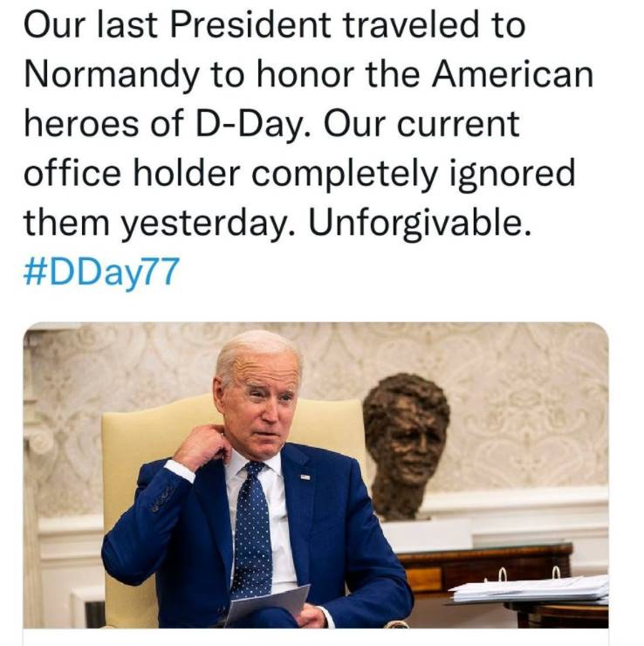Click the word "D-Day." in the tweet text
Viewport: 644px width, 646px height.
254,124
